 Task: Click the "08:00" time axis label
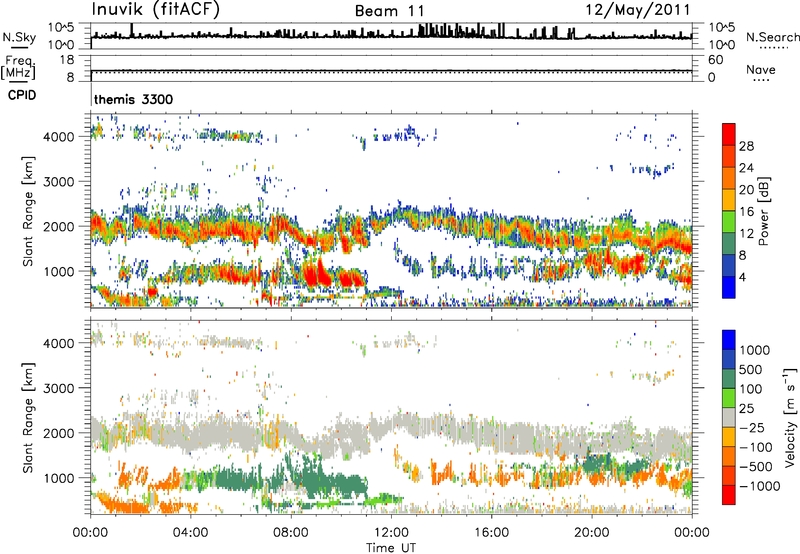291,533
